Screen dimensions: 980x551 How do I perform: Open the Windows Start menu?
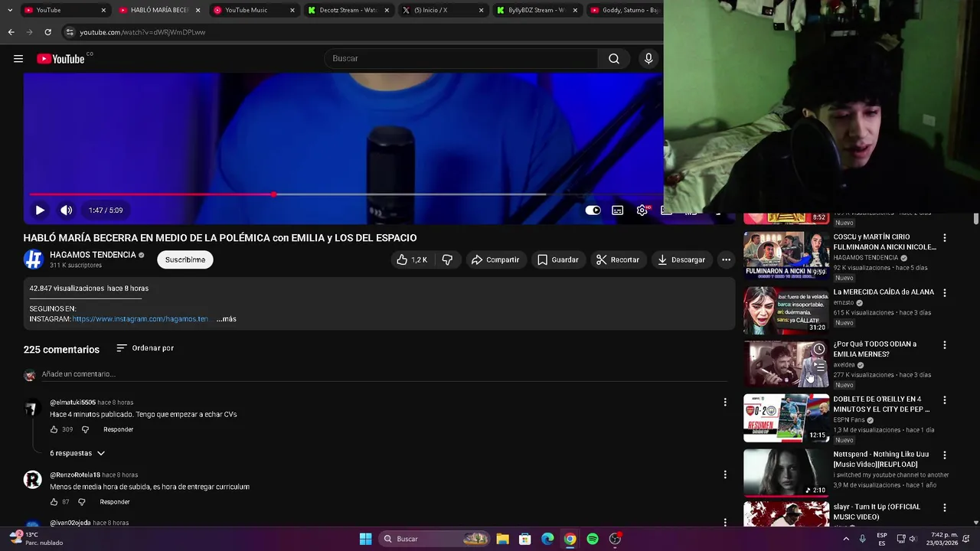point(365,539)
